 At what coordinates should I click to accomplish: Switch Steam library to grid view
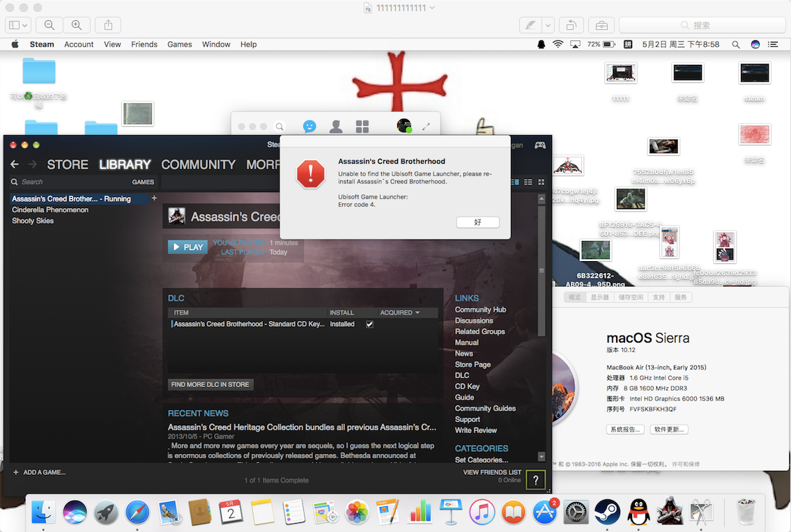pyautogui.click(x=542, y=182)
